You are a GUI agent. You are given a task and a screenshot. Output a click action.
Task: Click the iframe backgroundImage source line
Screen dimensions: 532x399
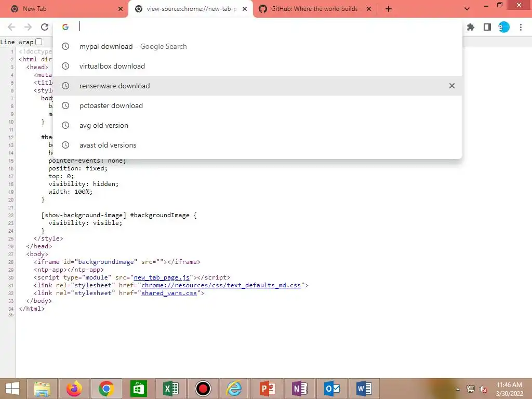tap(117, 262)
